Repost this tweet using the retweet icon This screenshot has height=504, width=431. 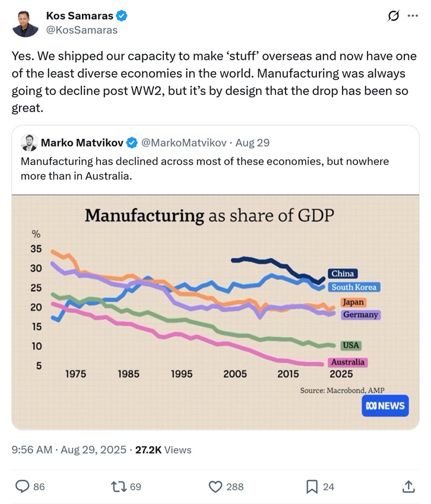[119, 486]
